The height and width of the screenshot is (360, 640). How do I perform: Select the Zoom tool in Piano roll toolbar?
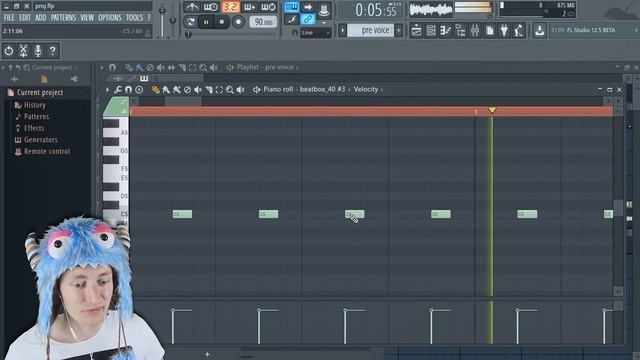point(230,90)
